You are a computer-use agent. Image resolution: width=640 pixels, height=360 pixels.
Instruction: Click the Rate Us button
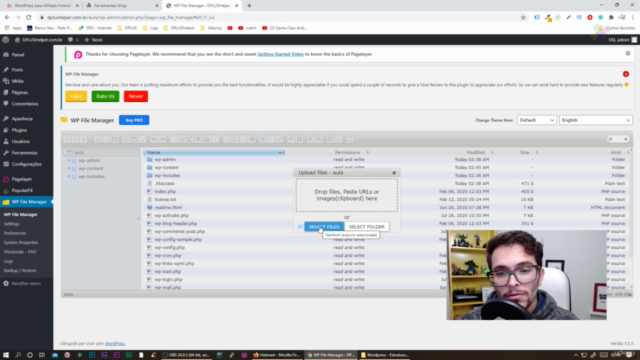tap(105, 96)
